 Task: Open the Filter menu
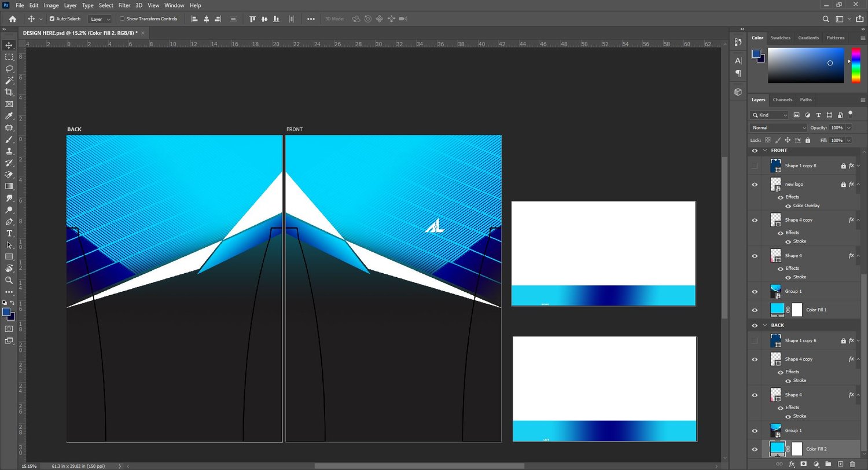(124, 5)
